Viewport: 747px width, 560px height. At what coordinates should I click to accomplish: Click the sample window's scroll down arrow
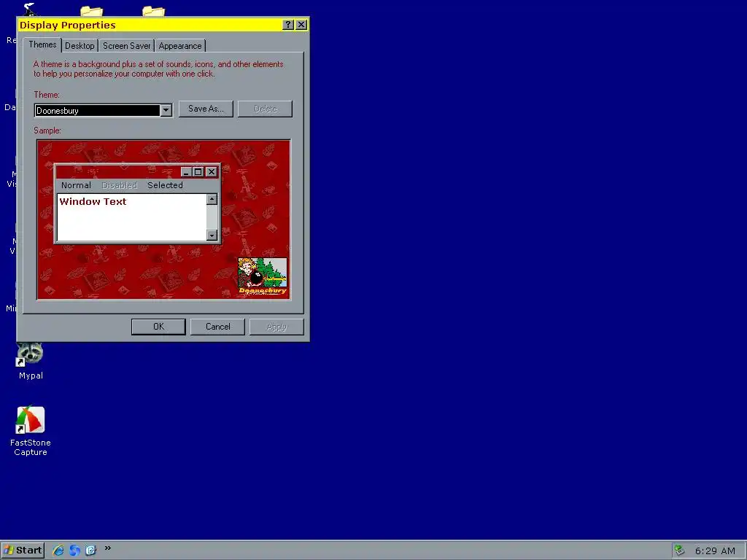tap(212, 236)
